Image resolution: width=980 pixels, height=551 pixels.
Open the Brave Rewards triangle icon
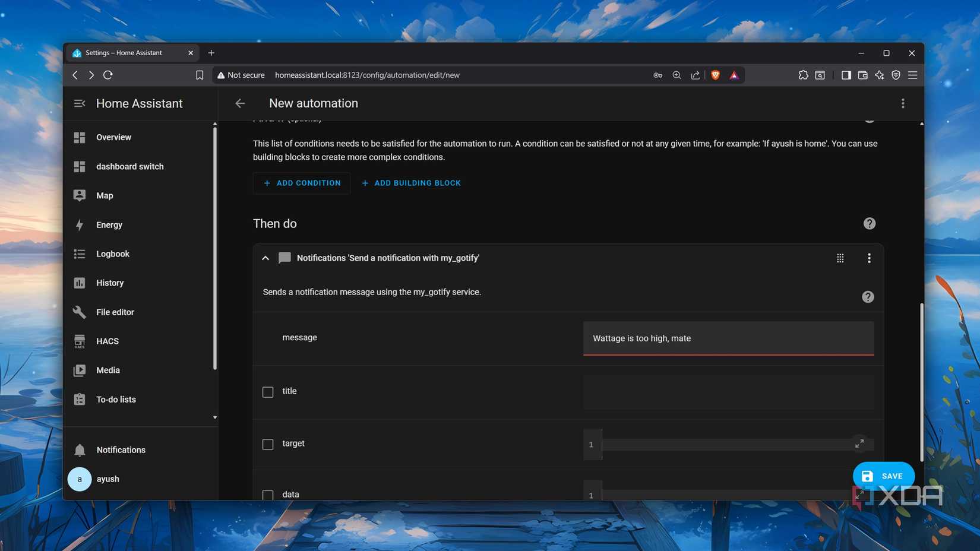click(734, 75)
